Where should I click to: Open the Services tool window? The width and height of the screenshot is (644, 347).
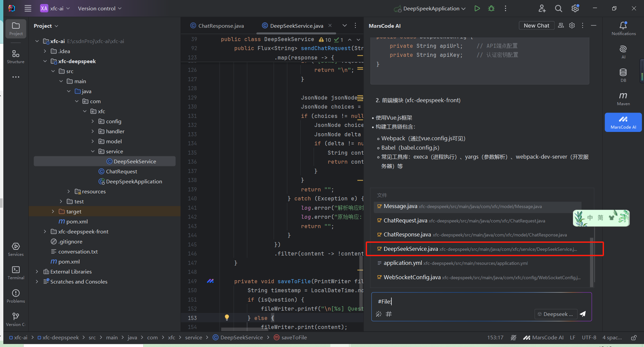[16, 249]
